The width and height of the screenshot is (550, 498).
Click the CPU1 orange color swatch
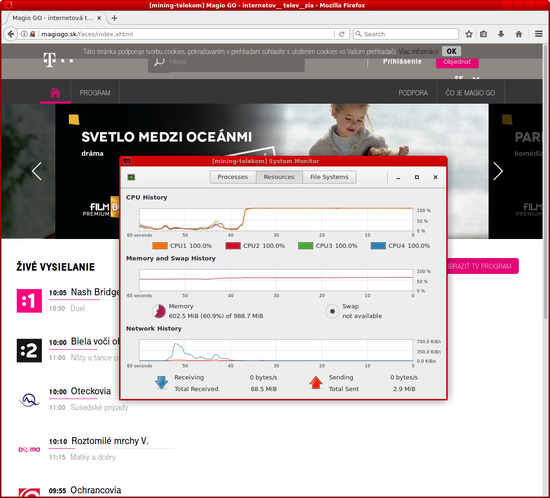pyautogui.click(x=160, y=245)
